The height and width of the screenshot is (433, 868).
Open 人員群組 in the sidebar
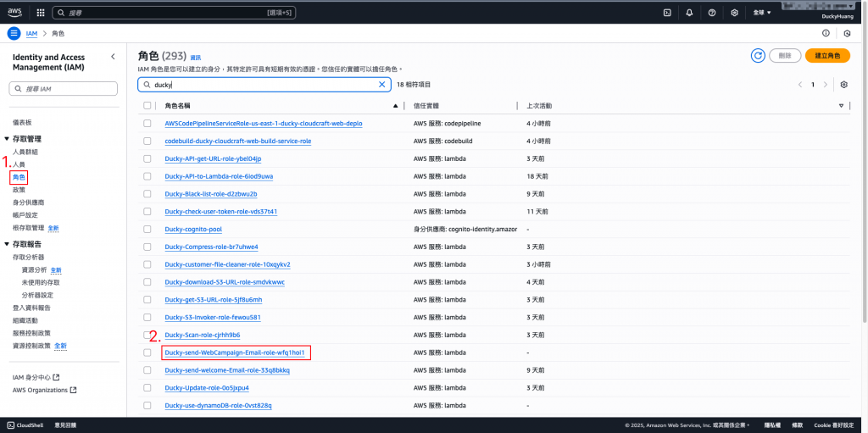tap(25, 152)
